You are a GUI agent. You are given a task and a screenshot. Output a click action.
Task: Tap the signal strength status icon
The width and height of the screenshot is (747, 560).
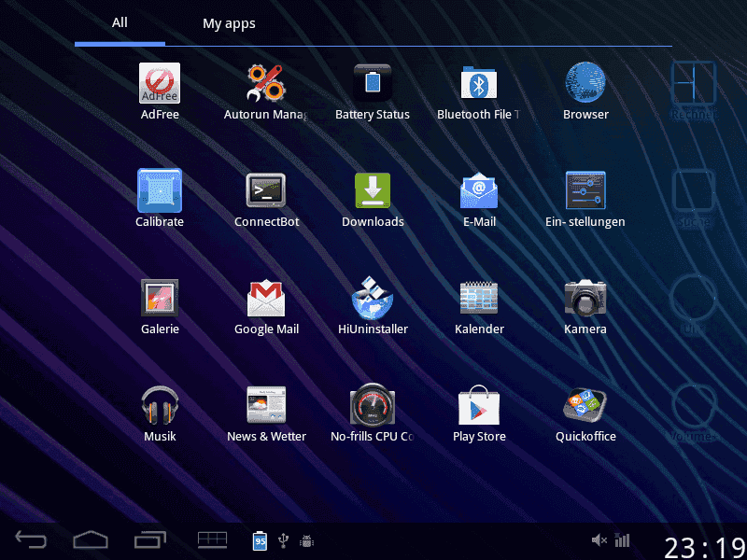pyautogui.click(x=622, y=540)
